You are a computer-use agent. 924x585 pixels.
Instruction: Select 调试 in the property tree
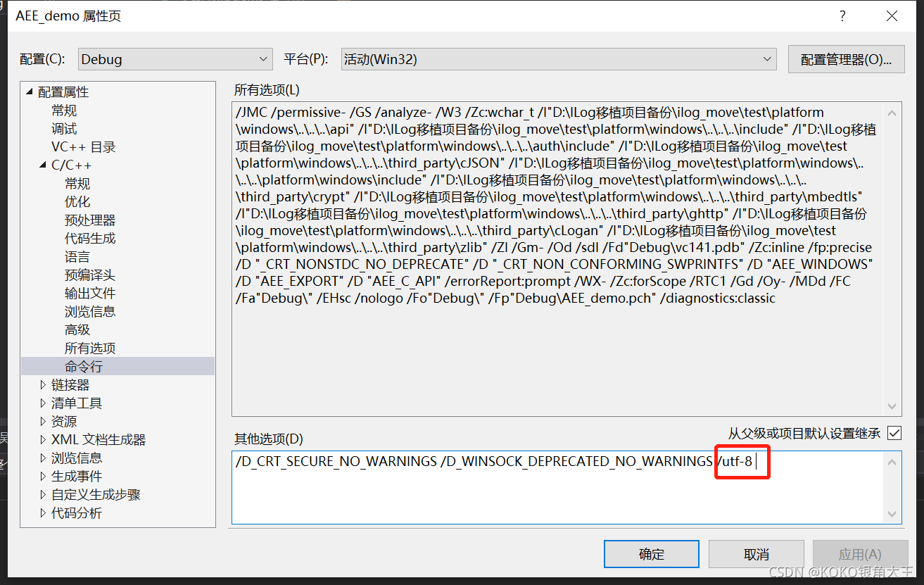point(64,129)
